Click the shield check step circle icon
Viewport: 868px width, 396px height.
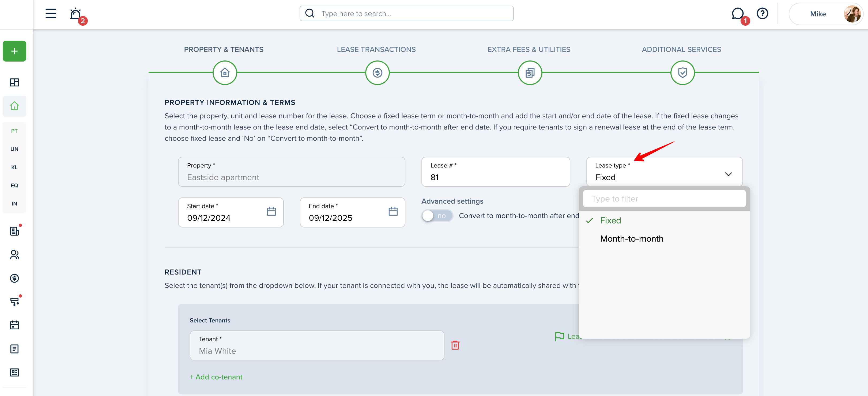(x=683, y=73)
